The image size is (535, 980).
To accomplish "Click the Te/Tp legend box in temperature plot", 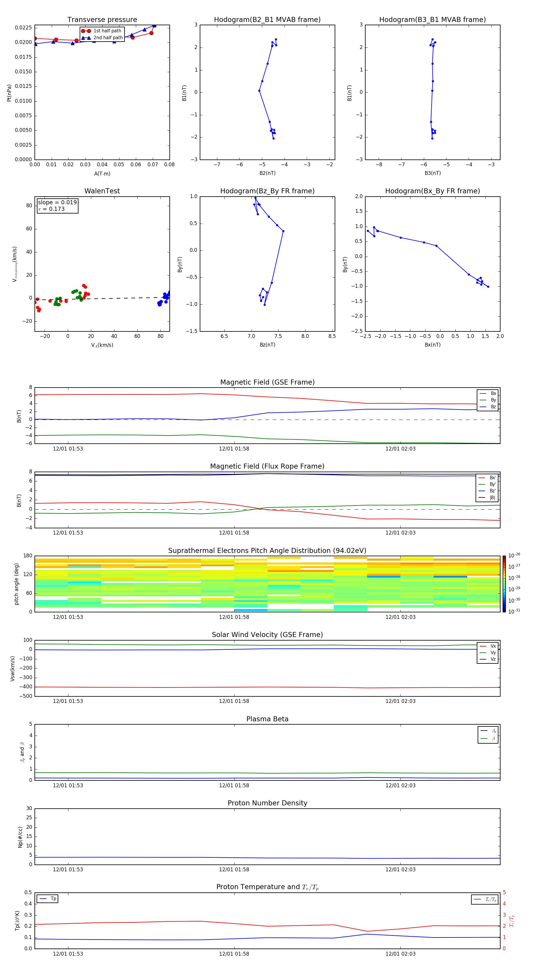I will [485, 900].
